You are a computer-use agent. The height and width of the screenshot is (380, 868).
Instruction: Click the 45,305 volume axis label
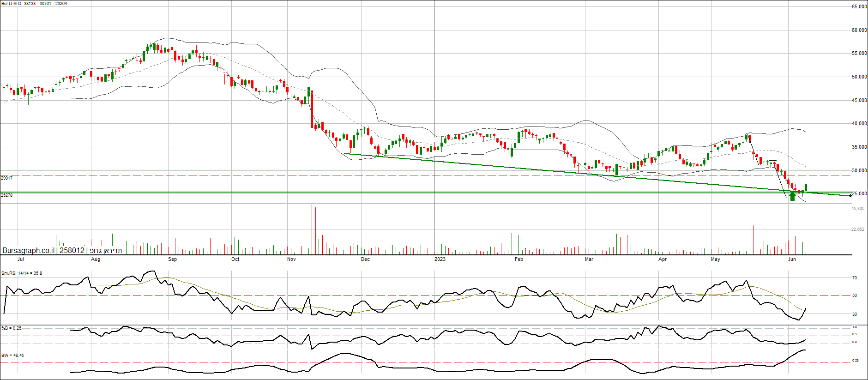(x=858, y=209)
